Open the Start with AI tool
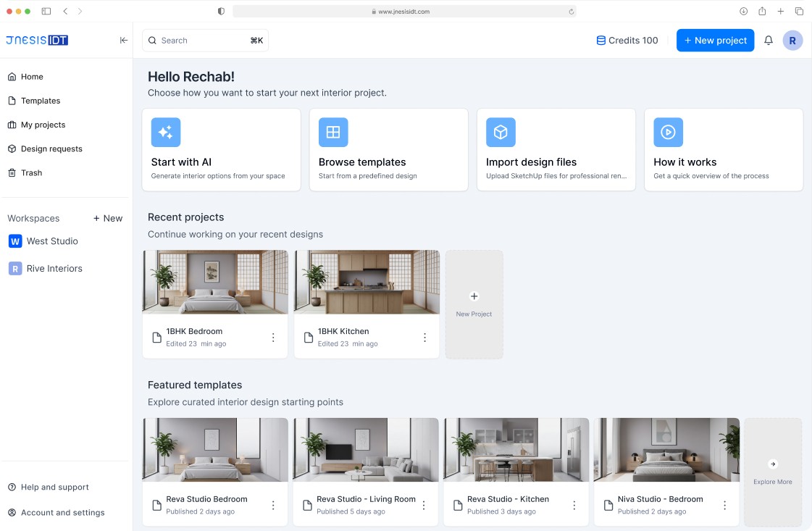 pos(166,132)
